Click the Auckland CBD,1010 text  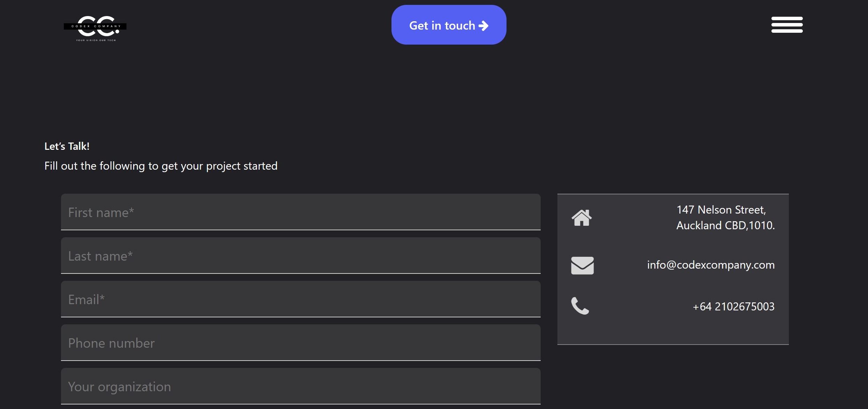click(725, 225)
